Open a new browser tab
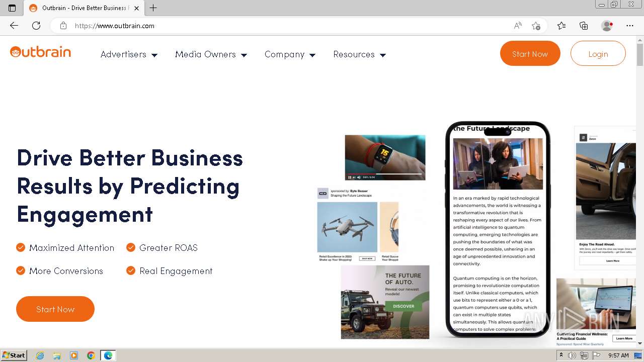The width and height of the screenshot is (644, 362). point(153,8)
